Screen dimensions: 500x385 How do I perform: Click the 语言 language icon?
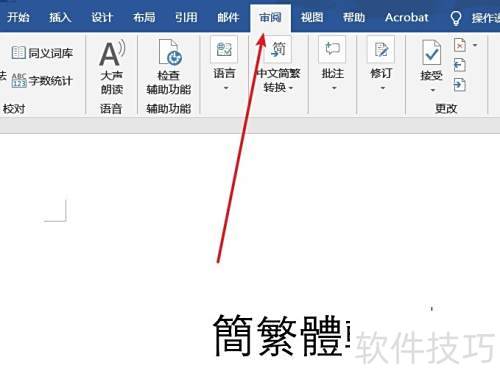[224, 49]
